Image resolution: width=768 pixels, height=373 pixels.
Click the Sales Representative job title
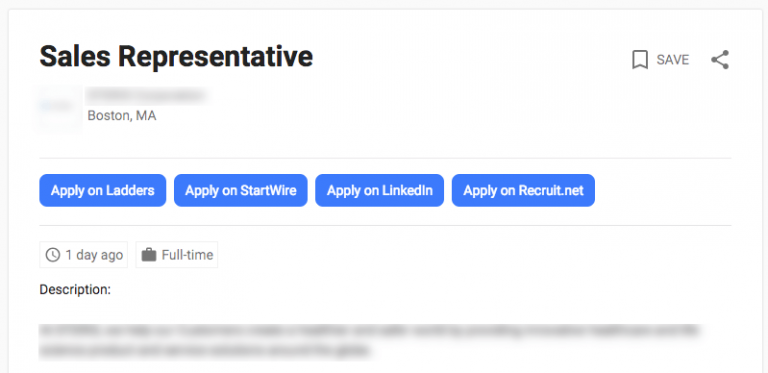pos(176,56)
